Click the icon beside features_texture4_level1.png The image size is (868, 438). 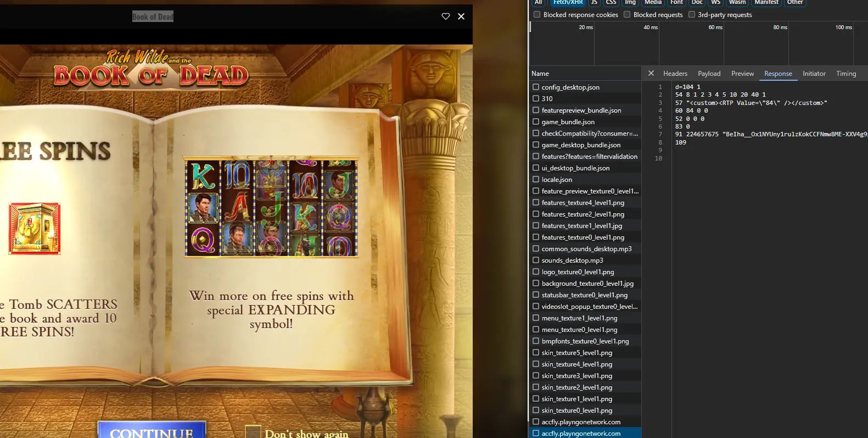(x=536, y=202)
